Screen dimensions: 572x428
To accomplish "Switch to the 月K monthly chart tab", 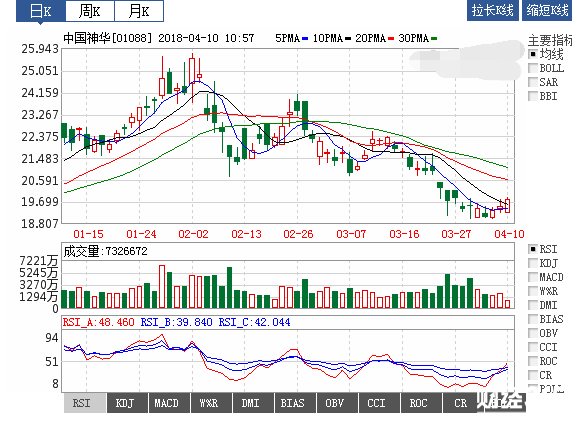I will click(x=139, y=11).
